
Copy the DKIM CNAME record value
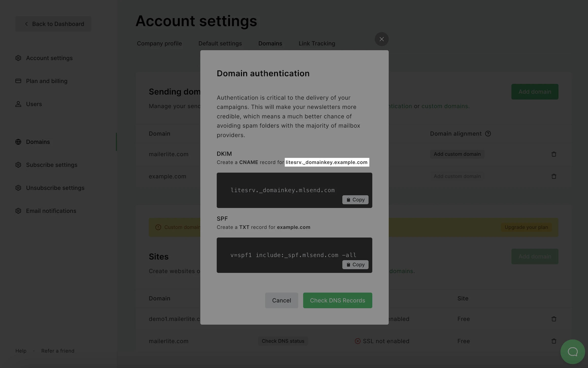pyautogui.click(x=355, y=200)
